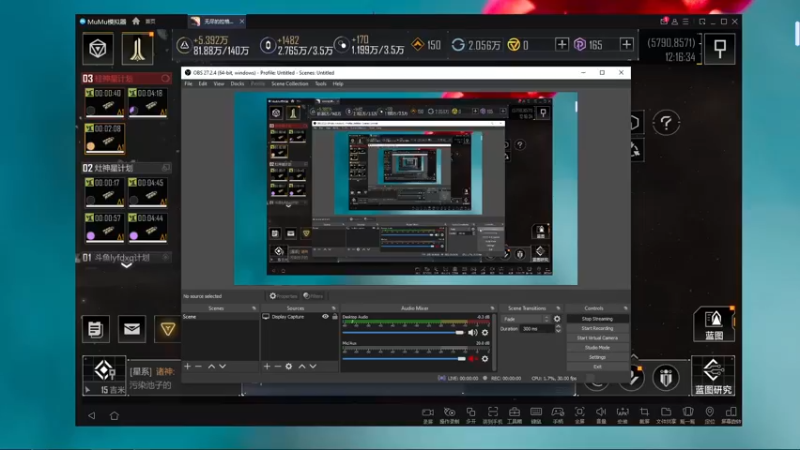Click MuMu fullscreen icon in toolbar
Screen dimensions: 800x450
580,412
